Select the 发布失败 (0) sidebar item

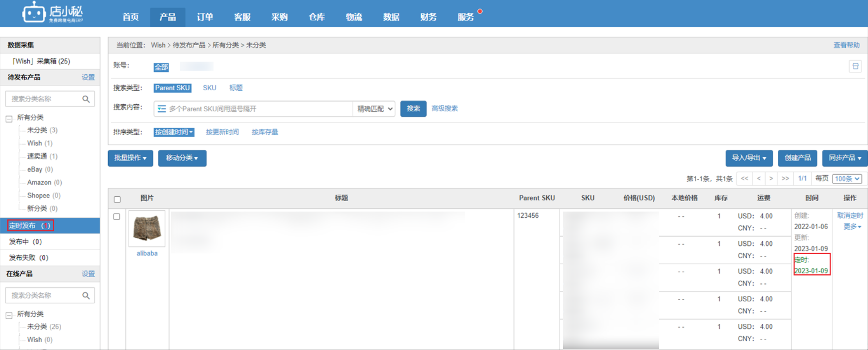click(x=29, y=258)
